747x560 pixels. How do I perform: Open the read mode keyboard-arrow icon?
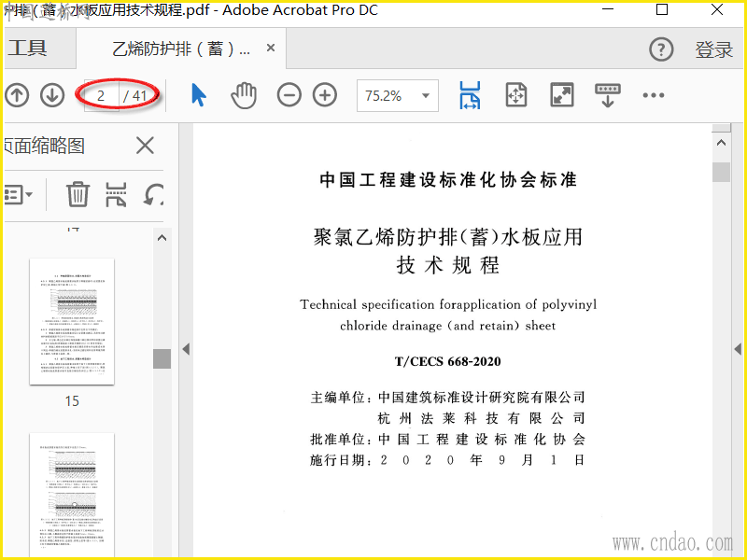tap(608, 95)
